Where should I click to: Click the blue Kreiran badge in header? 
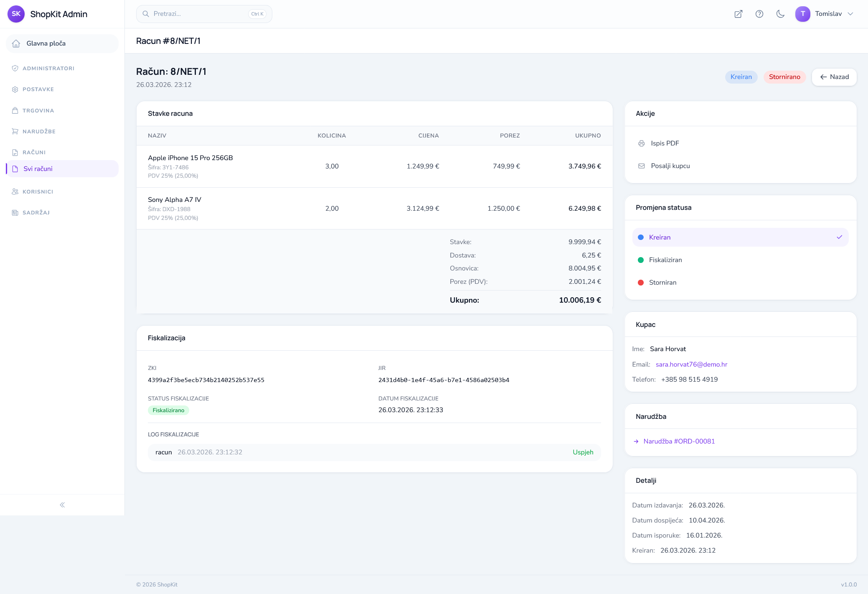click(741, 77)
